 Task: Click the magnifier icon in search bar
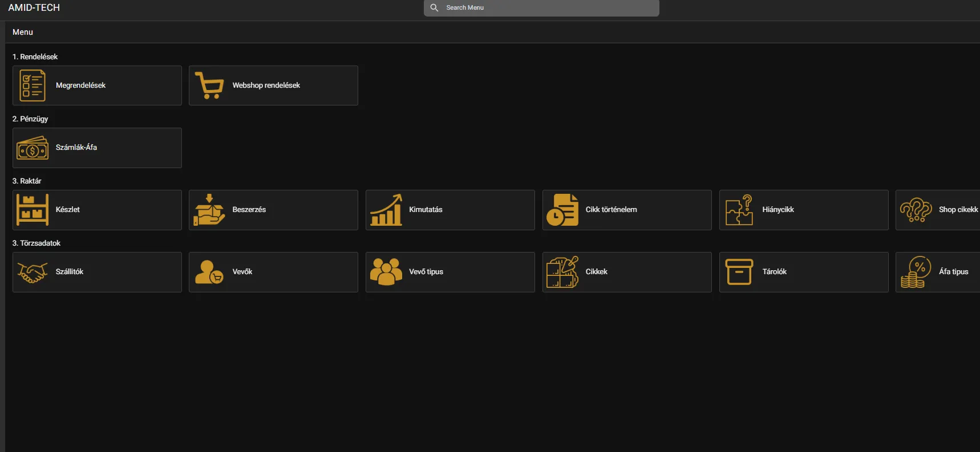point(434,7)
